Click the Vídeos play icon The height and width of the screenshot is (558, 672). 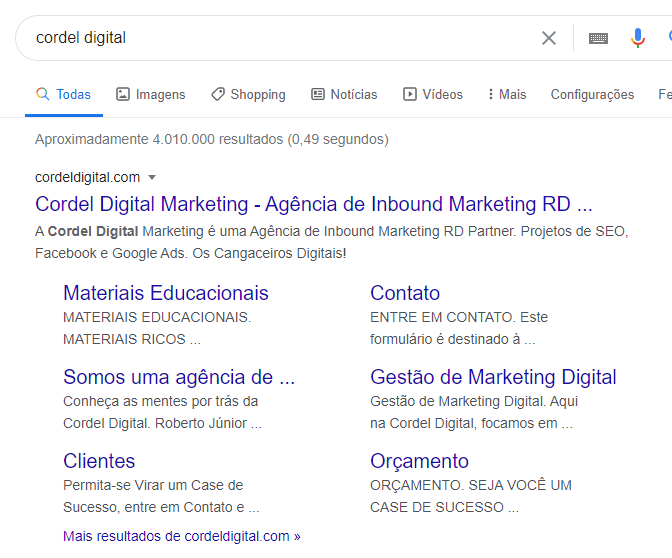click(x=410, y=94)
